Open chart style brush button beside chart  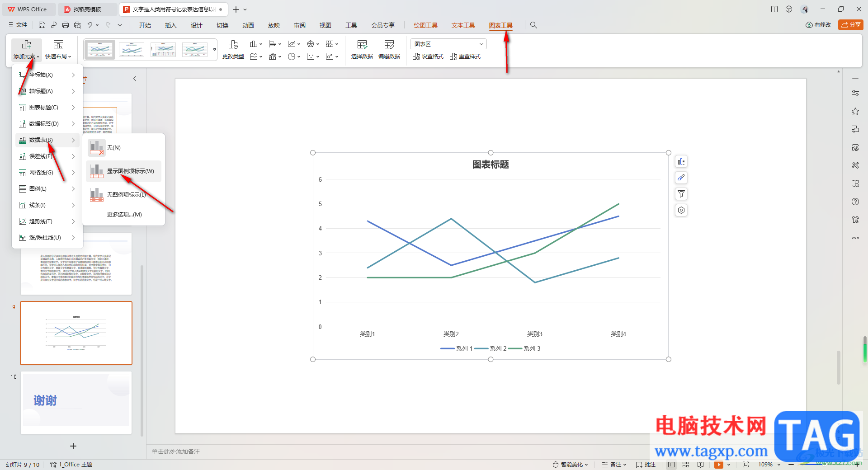681,178
